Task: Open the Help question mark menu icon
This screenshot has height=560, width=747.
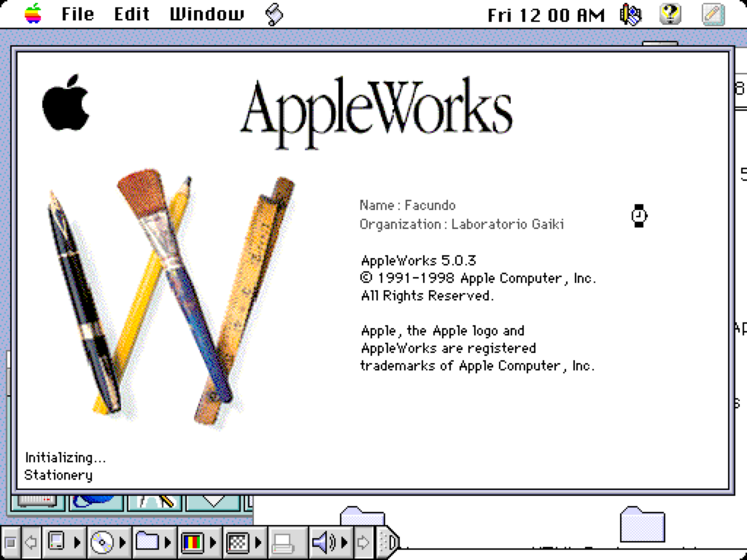Action: (x=670, y=14)
